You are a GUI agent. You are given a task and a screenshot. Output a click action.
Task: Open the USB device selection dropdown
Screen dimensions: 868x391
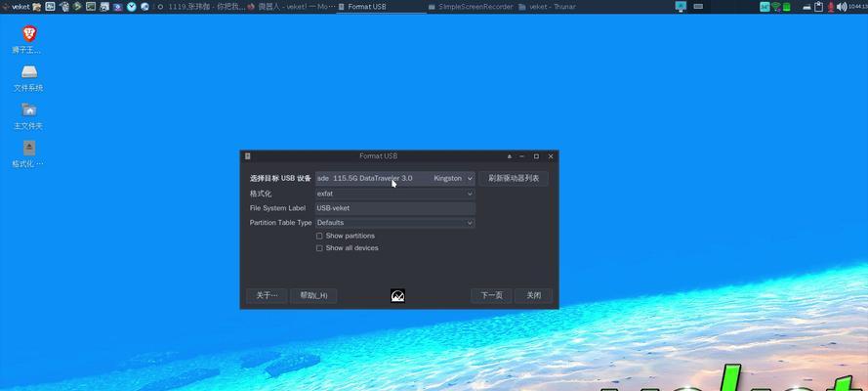pos(395,178)
